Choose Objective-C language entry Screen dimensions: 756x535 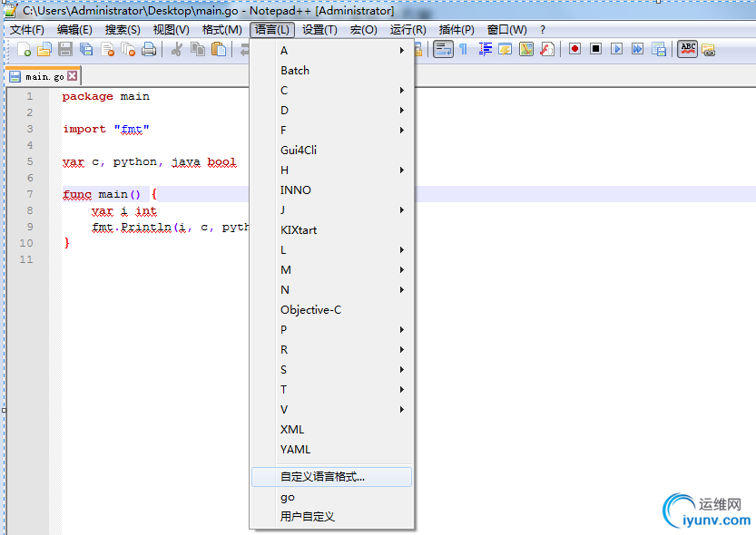[x=332, y=309]
